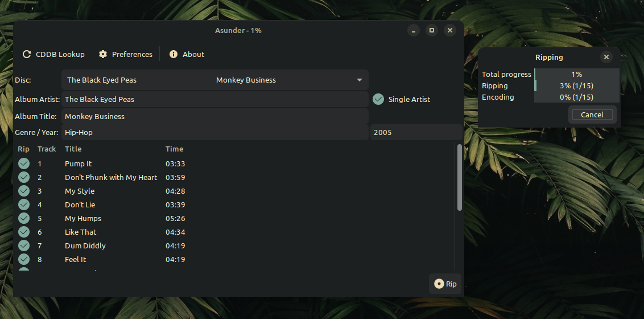Sort by the Title column header
This screenshot has width=644, height=319.
click(x=73, y=149)
